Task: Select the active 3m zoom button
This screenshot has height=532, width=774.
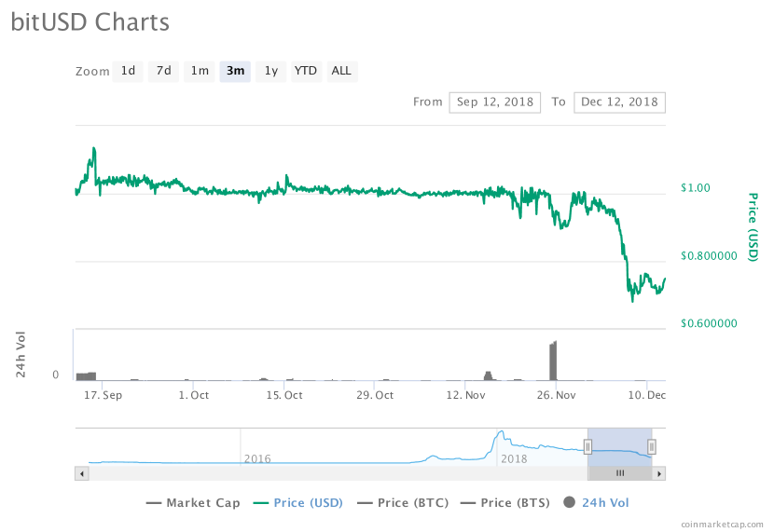Action: (235, 71)
